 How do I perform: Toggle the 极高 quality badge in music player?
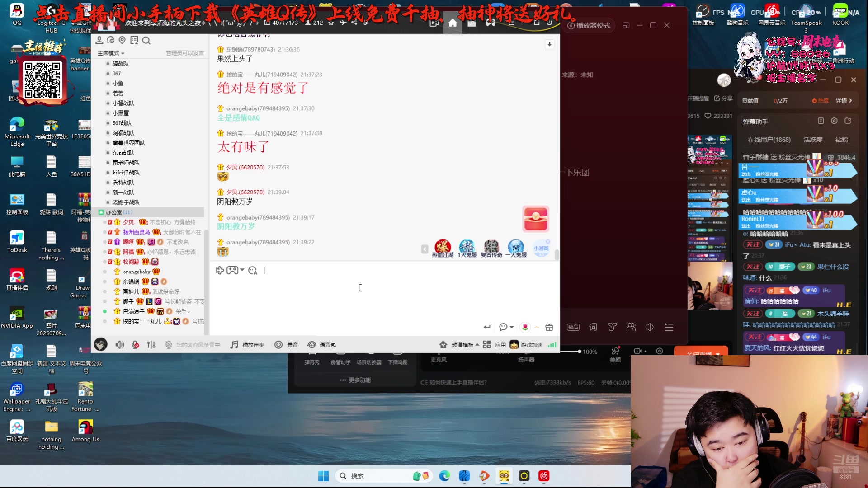point(573,327)
